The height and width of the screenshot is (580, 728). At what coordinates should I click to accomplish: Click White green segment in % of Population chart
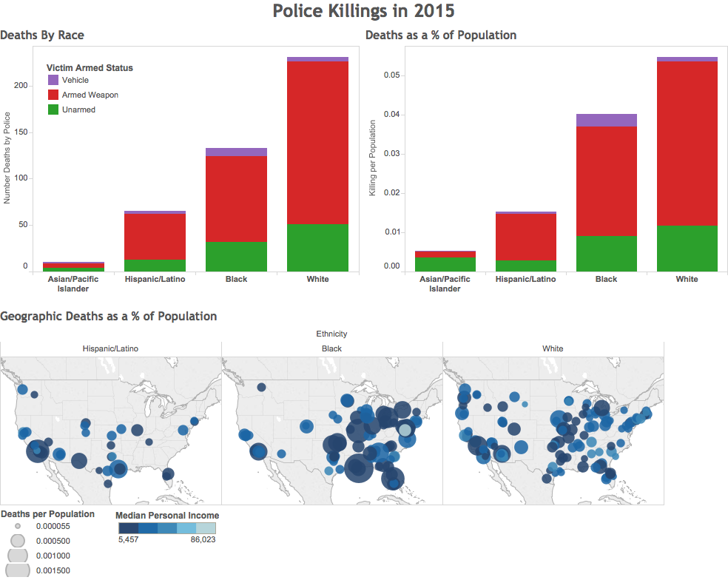[x=687, y=249]
